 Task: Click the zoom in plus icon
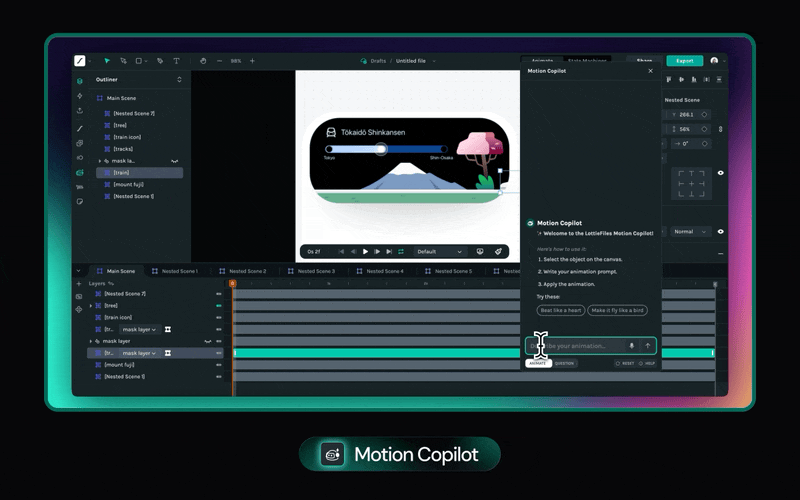pyautogui.click(x=252, y=61)
